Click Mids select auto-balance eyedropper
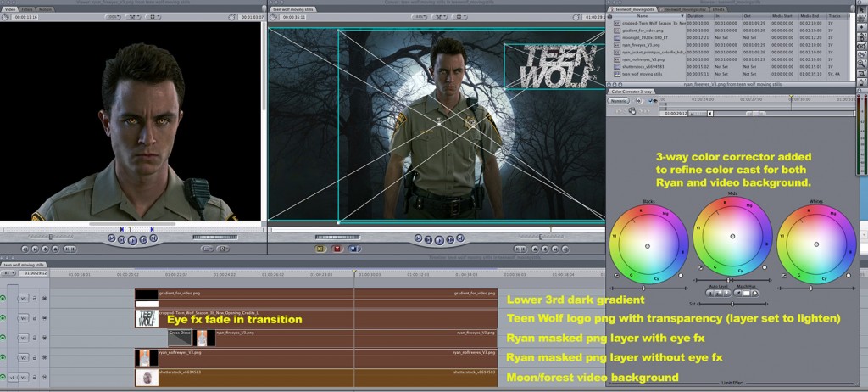 (700, 268)
